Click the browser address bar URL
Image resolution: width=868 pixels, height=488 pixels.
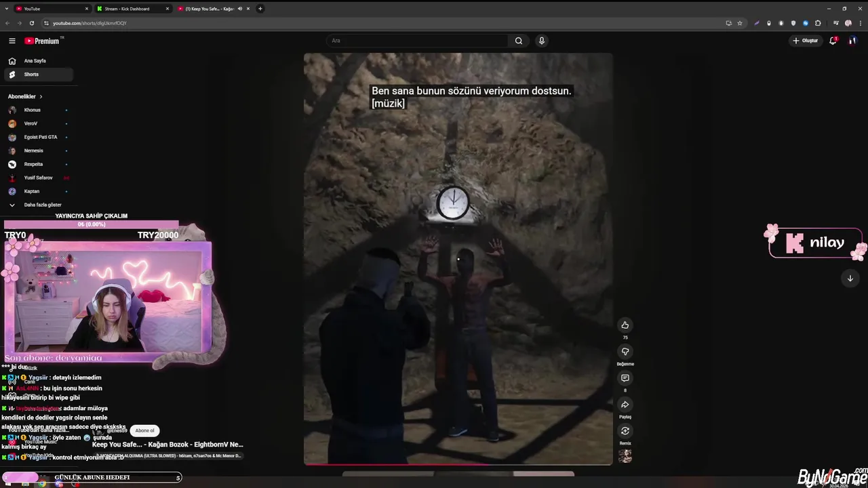coord(90,23)
